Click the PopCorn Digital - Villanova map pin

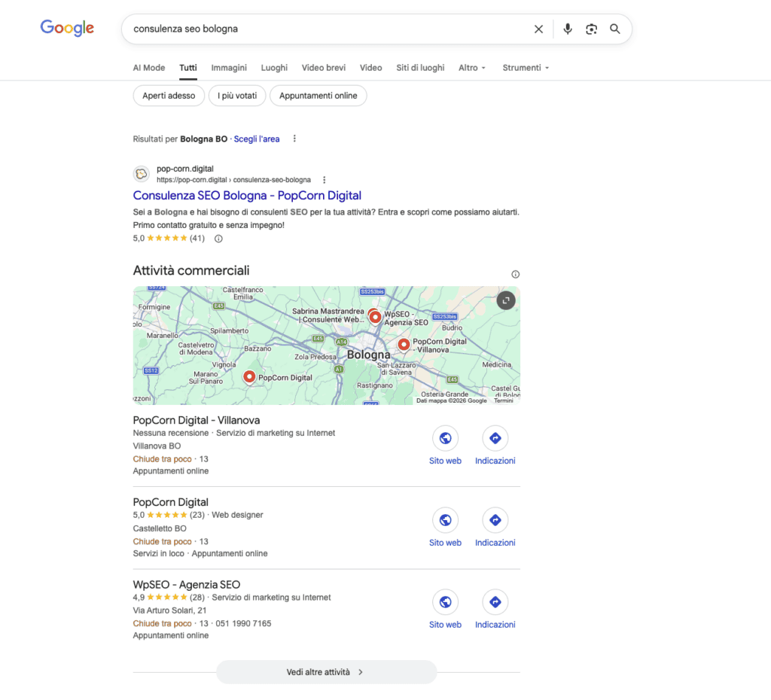click(404, 344)
